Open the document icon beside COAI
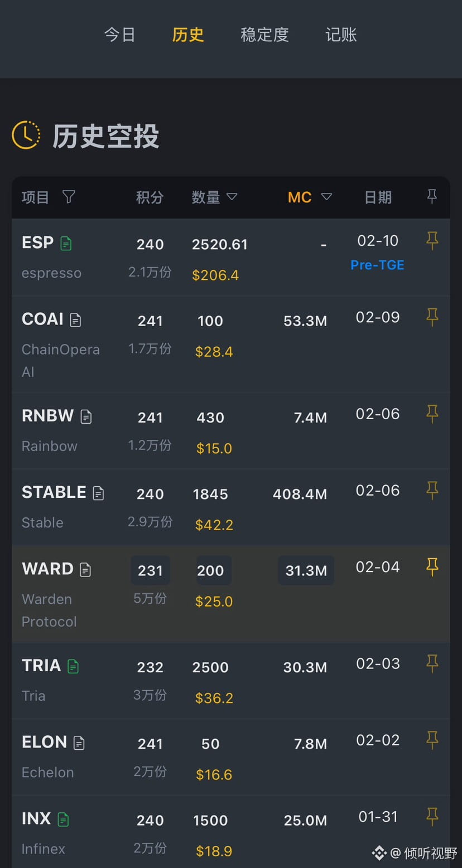The image size is (462, 868). tap(75, 320)
